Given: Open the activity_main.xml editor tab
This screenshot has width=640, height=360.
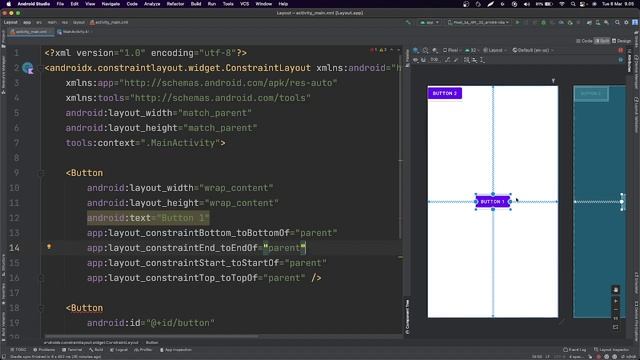Looking at the screenshot, I should (31, 32).
